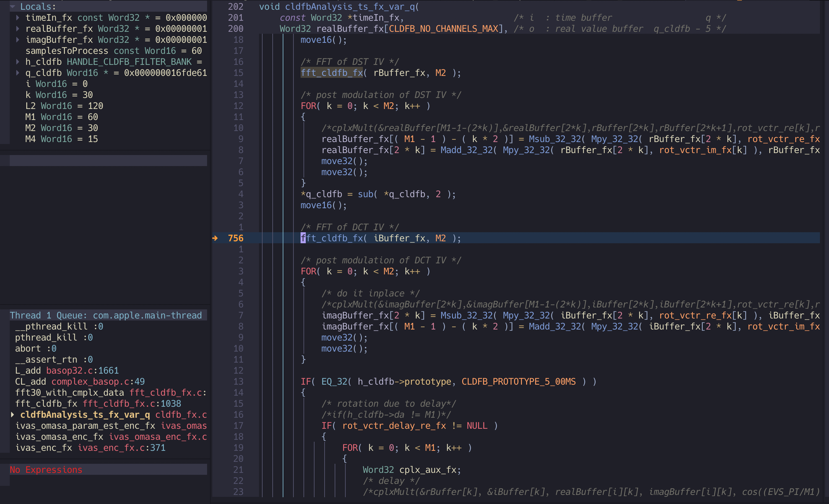829x504 pixels.
Task: Select the __assert_rtn stack frame
Action: pos(54,359)
